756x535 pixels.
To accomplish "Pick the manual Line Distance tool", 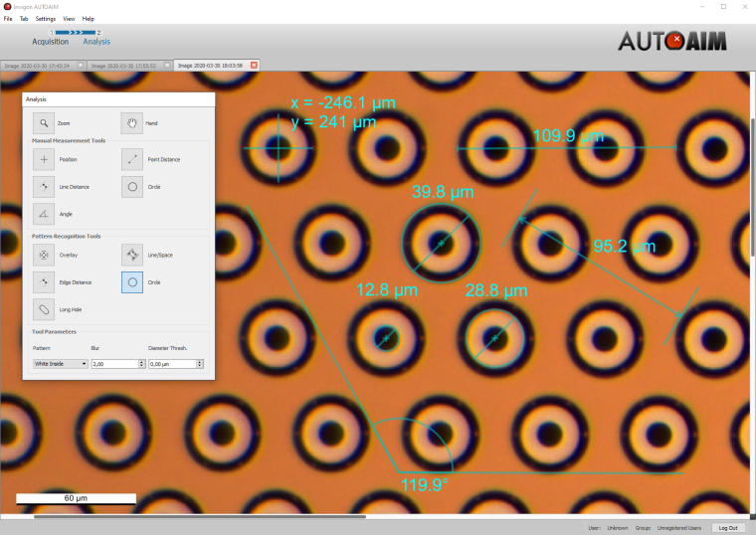I will pyautogui.click(x=44, y=187).
